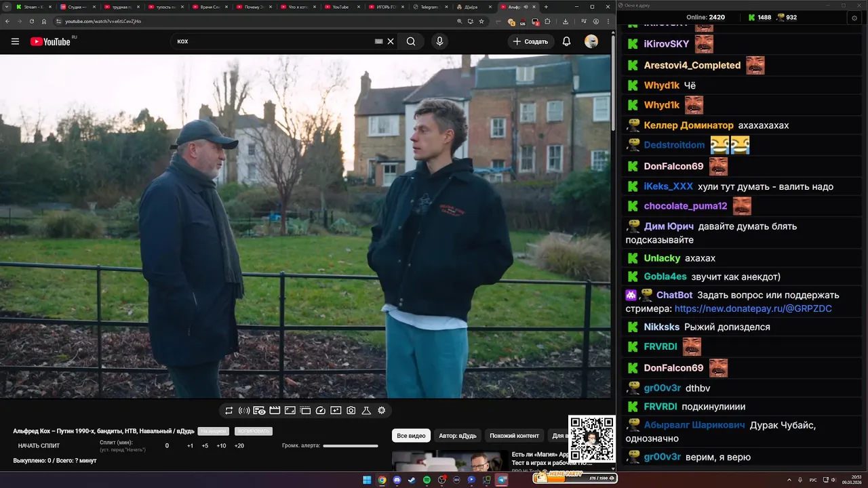The height and width of the screenshot is (488, 868).
Task: Click the sparkle video filters icon
Action: pos(336,411)
